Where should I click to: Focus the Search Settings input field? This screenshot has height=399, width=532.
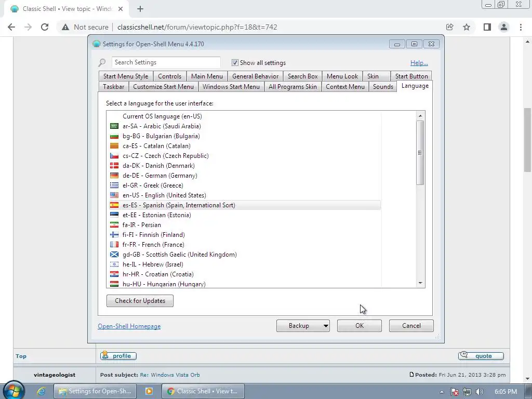click(x=166, y=62)
